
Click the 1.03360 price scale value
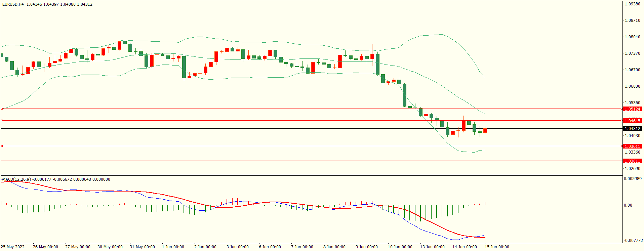(x=632, y=152)
